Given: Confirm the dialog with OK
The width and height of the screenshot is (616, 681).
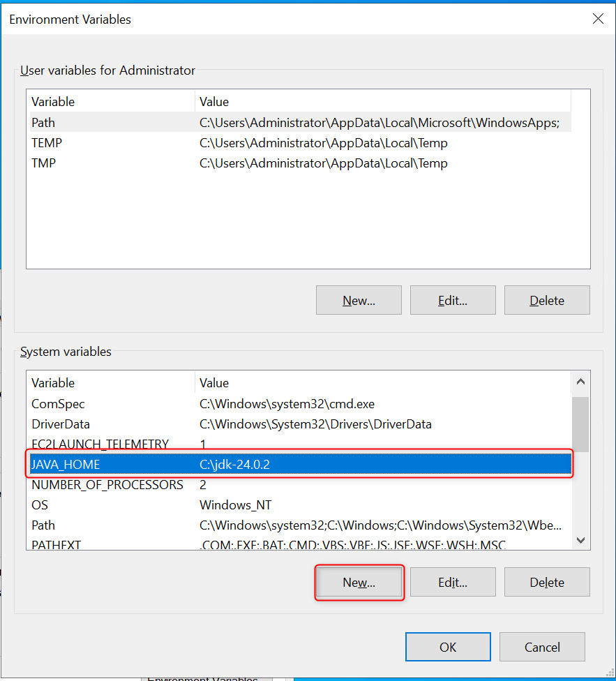Looking at the screenshot, I should (448, 647).
